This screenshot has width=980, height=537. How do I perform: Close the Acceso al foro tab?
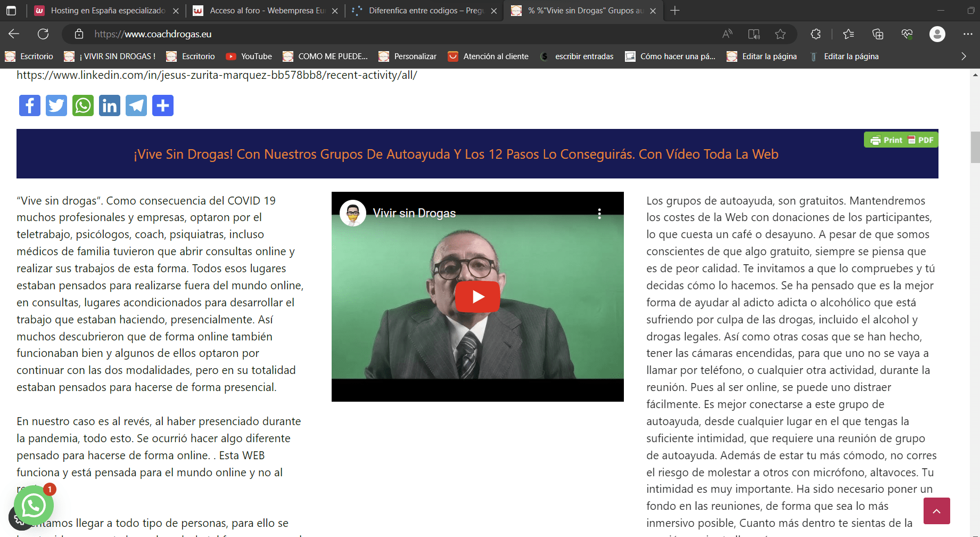(335, 11)
